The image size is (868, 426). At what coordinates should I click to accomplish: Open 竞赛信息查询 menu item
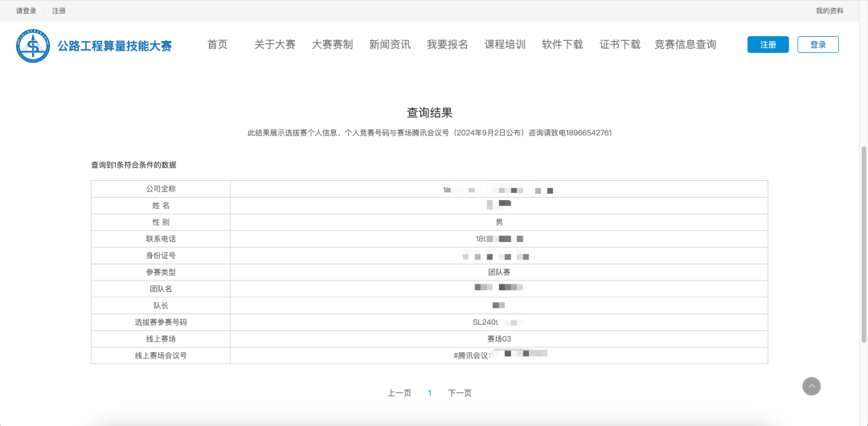point(686,45)
